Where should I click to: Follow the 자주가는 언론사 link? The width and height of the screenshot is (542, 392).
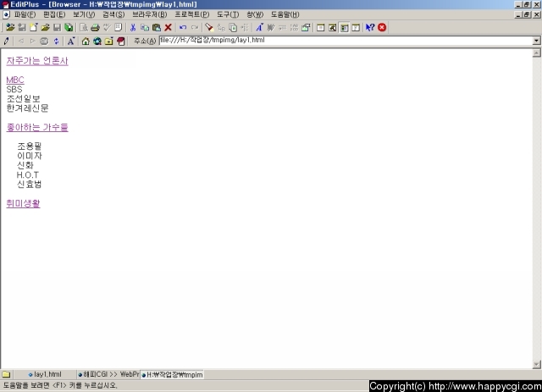point(37,61)
